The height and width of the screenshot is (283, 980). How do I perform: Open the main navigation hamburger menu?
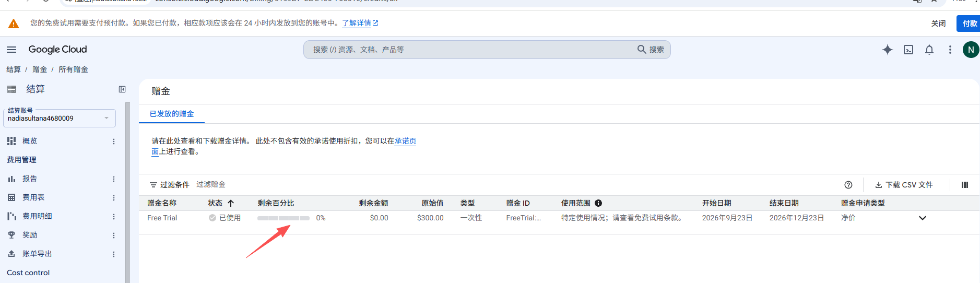(11, 50)
